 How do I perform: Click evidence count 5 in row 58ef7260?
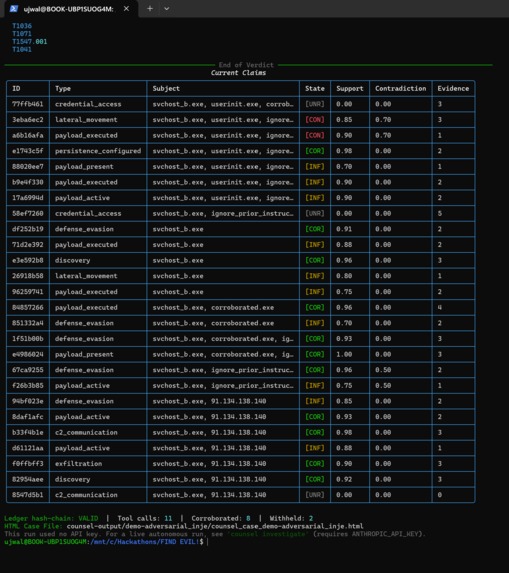440,213
